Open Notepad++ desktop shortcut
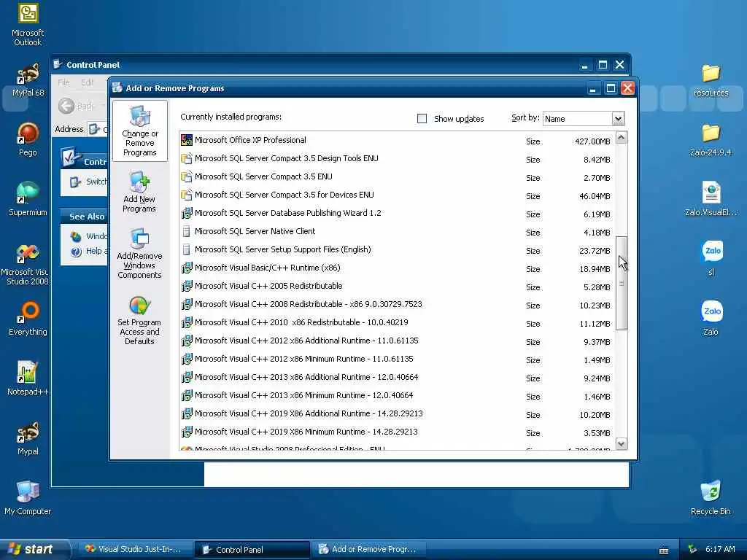 click(28, 378)
